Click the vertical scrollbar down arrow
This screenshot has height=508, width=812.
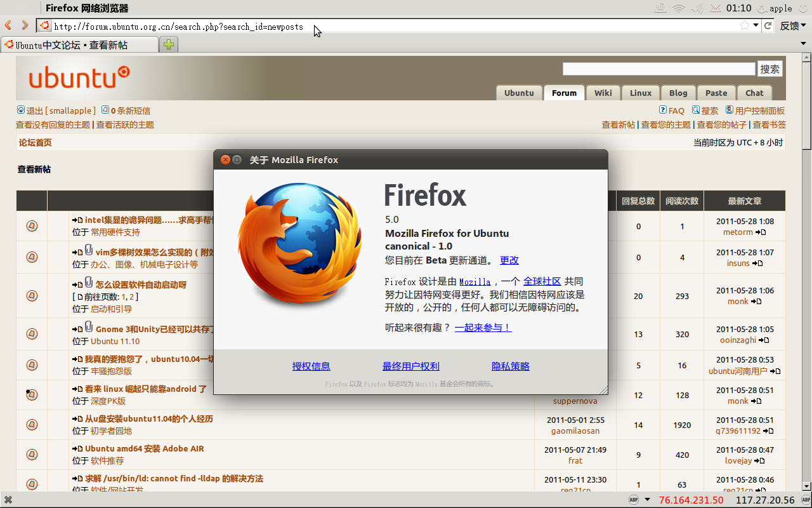(x=806, y=487)
